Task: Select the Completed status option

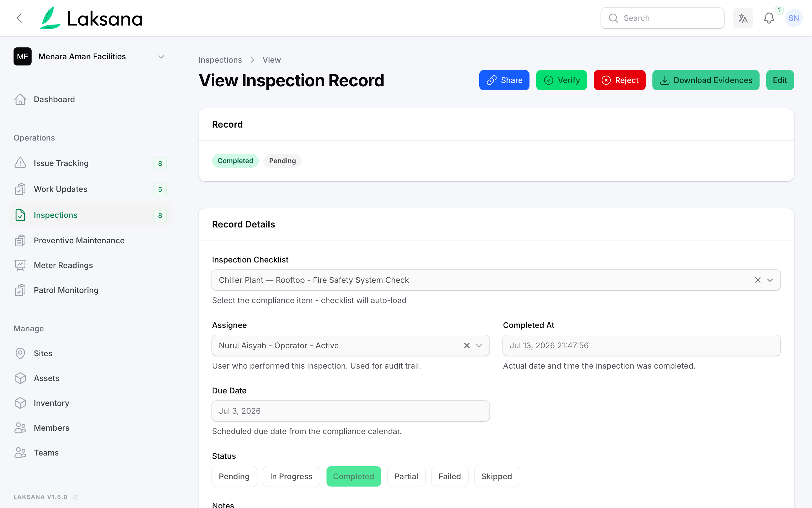Action: (x=354, y=476)
